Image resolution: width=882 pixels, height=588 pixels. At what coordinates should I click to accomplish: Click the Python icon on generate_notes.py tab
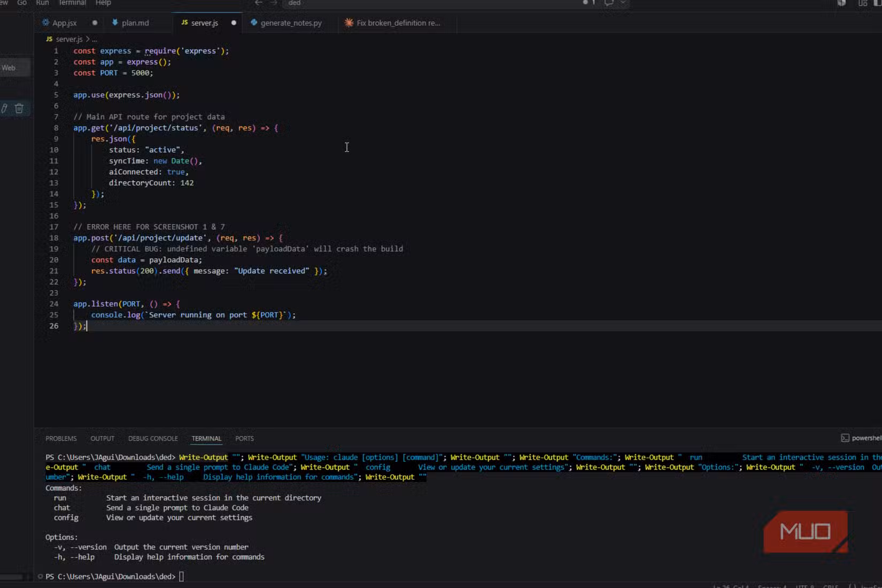click(x=254, y=22)
